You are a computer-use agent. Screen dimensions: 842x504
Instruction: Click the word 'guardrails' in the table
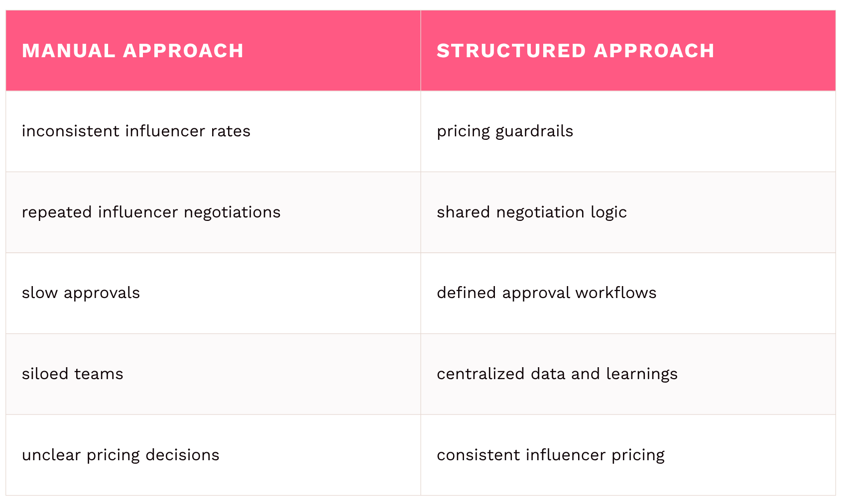tap(534, 131)
